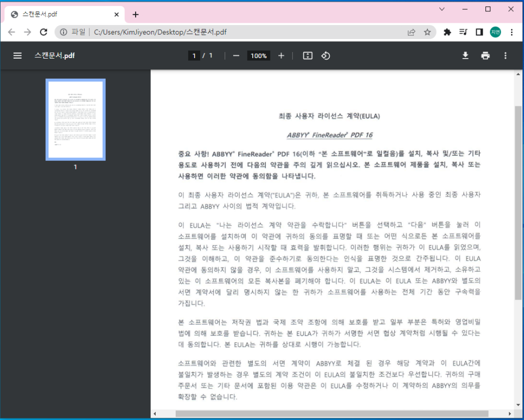Click the zoom out minus button
The height and width of the screenshot is (420, 524).
point(236,56)
